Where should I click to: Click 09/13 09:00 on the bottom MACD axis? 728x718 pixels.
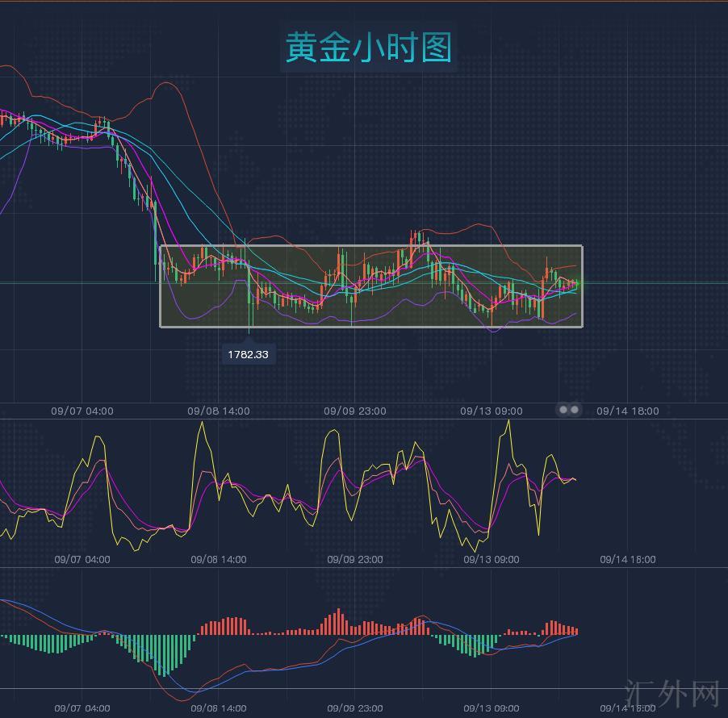point(492,708)
